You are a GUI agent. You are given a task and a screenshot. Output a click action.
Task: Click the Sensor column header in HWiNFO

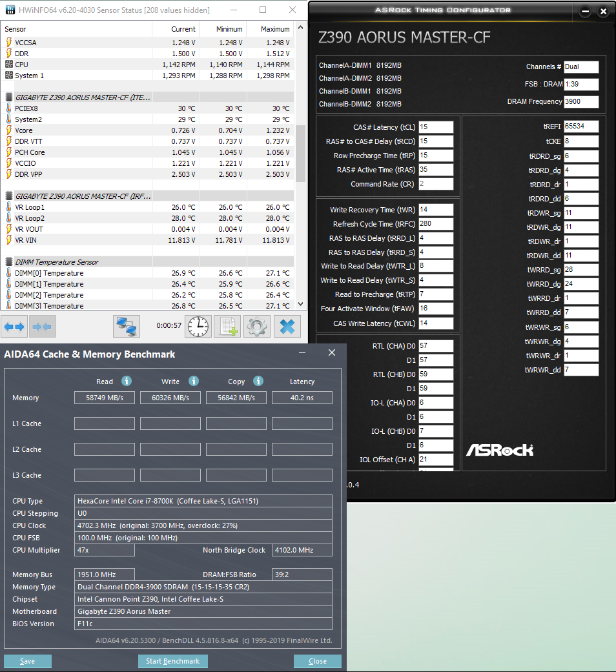[x=77, y=29]
